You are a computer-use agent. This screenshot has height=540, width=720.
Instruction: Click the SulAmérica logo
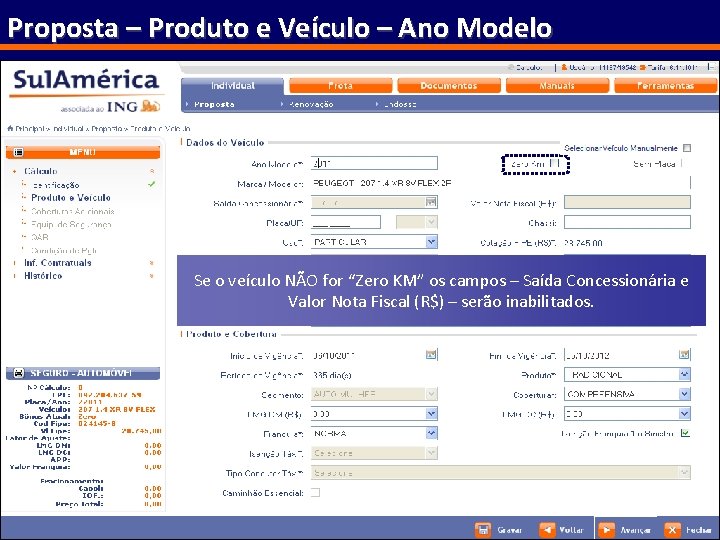pos(86,80)
